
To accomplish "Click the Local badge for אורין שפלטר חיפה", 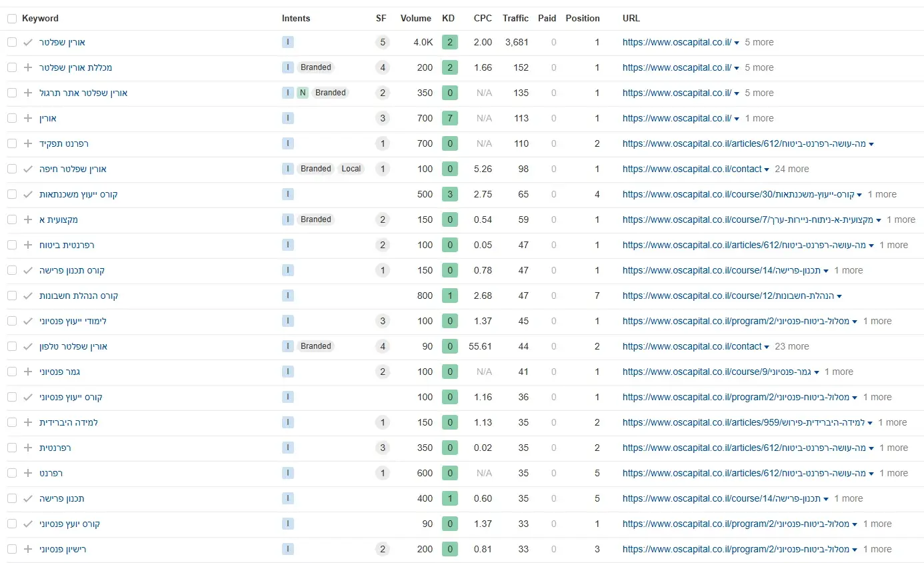I will [351, 169].
